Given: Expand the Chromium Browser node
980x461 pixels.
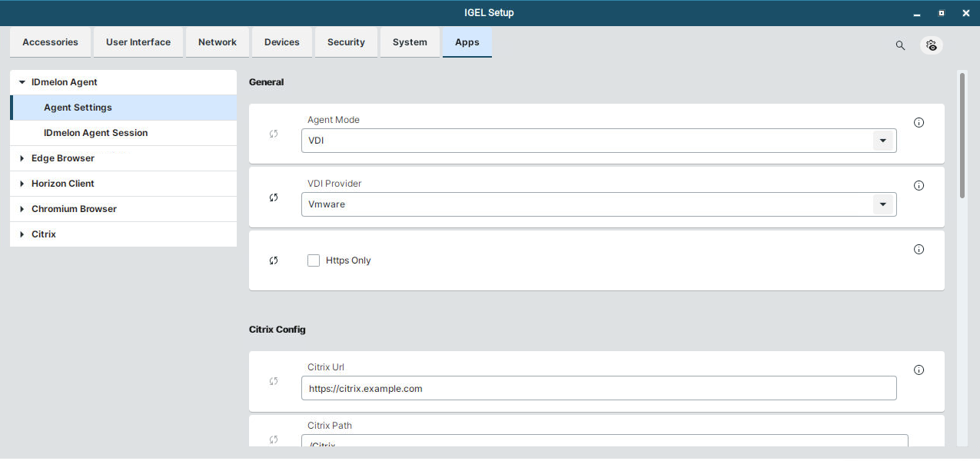Looking at the screenshot, I should tap(22, 209).
